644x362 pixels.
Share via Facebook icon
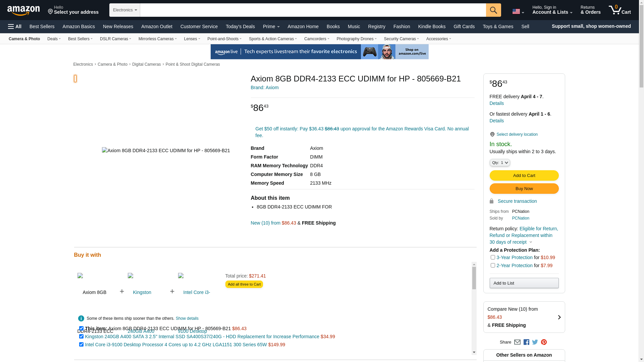[526, 342]
